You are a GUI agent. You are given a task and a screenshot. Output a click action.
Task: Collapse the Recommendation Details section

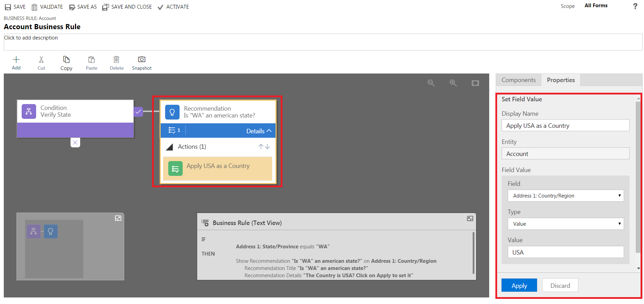pos(259,131)
